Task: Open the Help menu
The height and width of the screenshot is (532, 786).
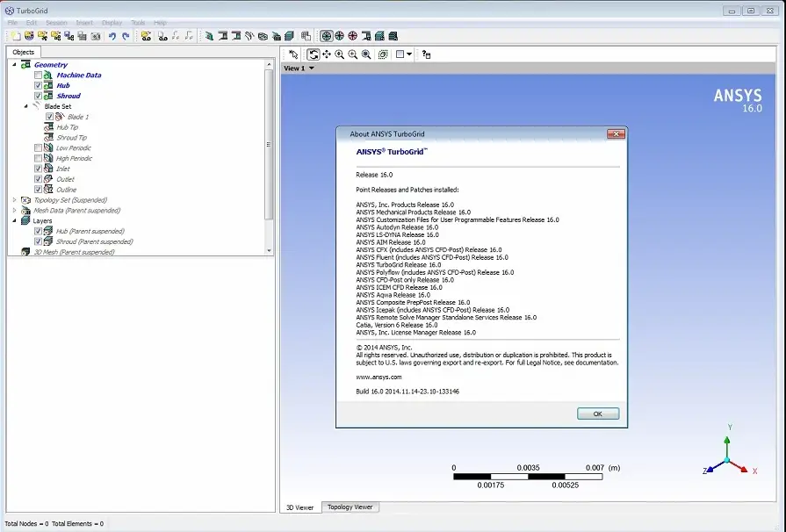Action: point(160,23)
